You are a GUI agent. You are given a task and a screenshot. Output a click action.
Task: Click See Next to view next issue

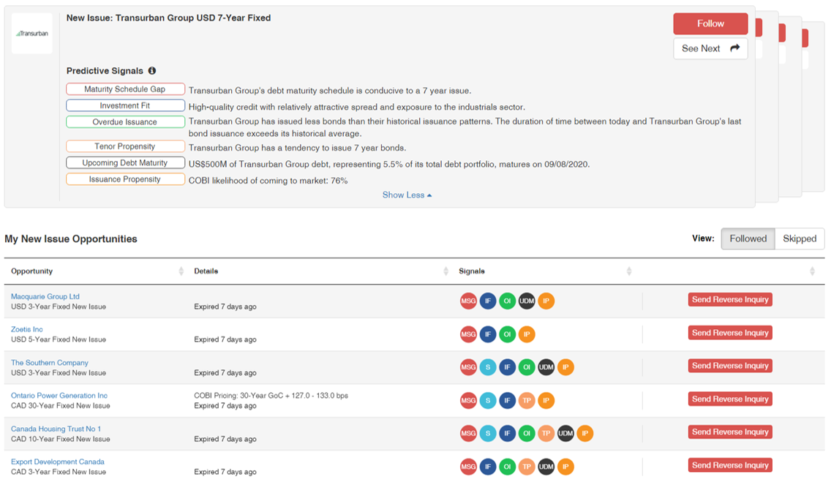pyautogui.click(x=710, y=48)
